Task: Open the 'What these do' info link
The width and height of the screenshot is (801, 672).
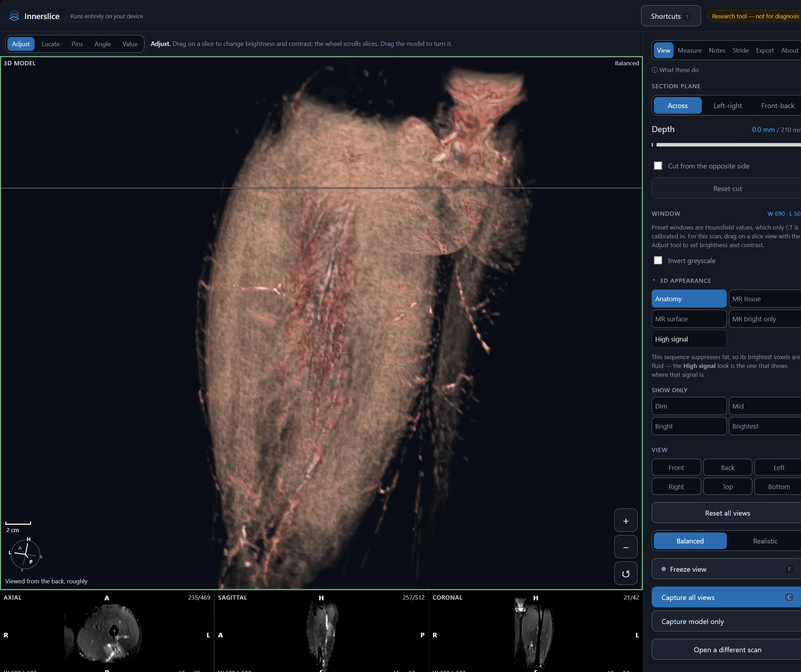Action: [x=675, y=70]
